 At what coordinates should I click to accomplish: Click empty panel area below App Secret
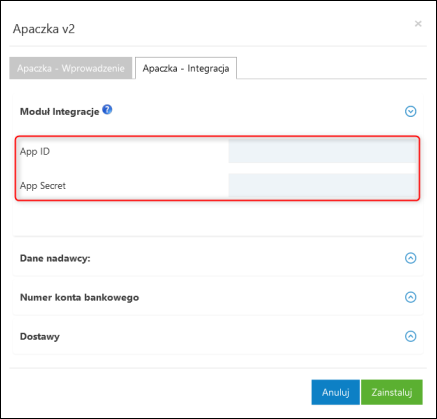(x=218, y=218)
